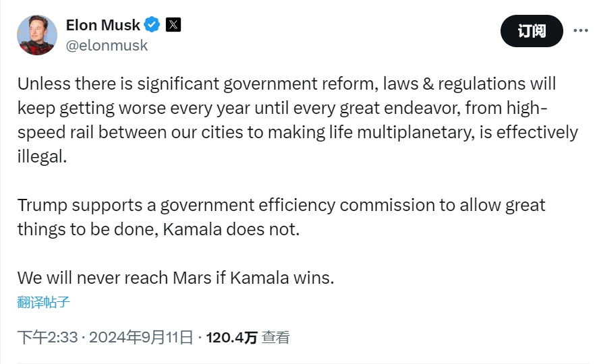Click the 订阅 subscribe button
Screen dimensions: 595x364
532,31
